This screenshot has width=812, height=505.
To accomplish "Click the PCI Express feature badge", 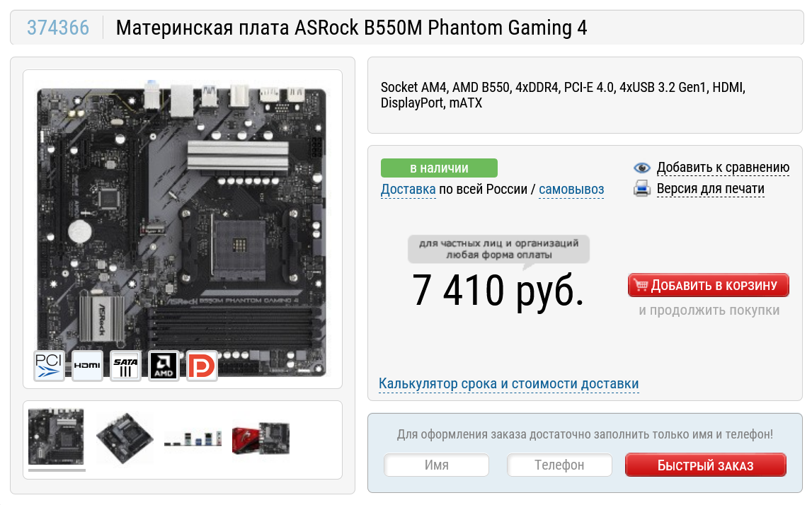I will pos(49,365).
